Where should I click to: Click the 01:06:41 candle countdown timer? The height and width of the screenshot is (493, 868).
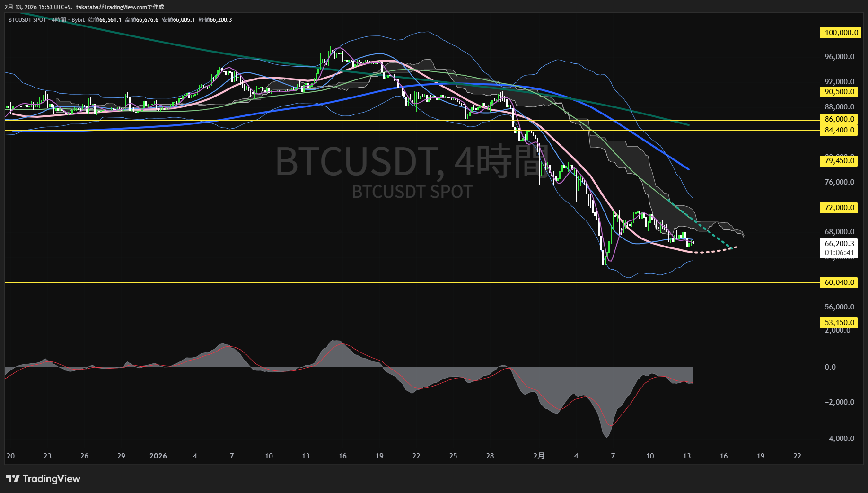point(840,253)
